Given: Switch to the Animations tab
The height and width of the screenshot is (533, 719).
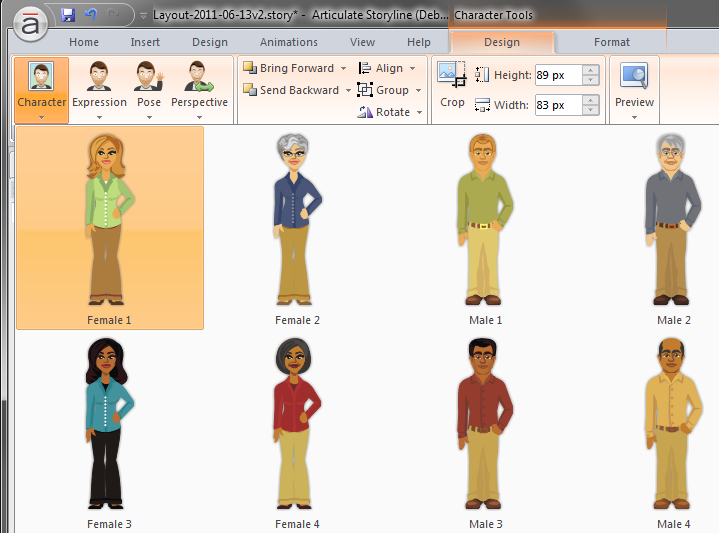Looking at the screenshot, I should [288, 42].
